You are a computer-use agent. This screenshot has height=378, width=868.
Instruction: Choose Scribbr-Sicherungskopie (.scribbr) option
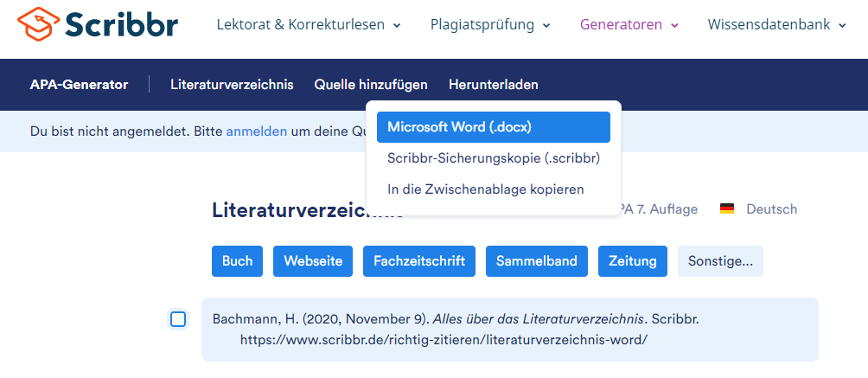coord(494,158)
